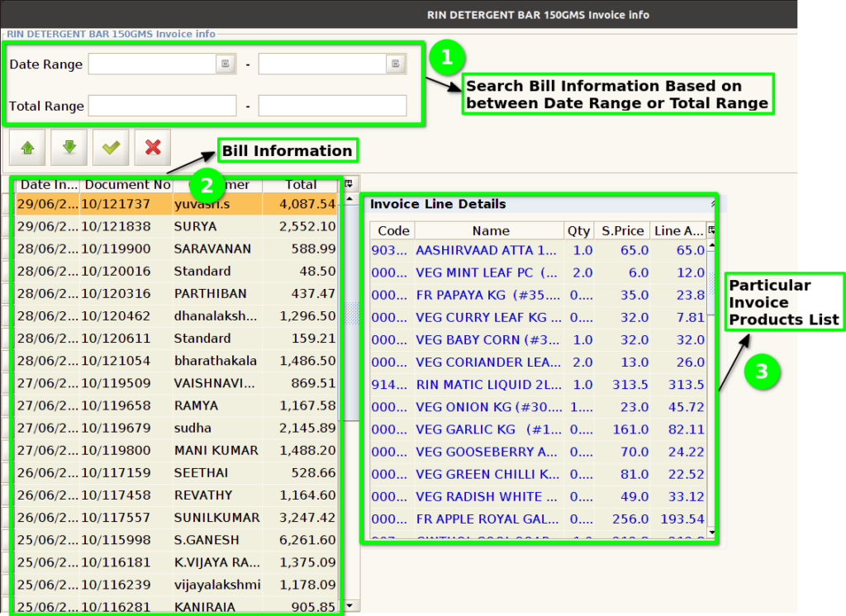This screenshot has width=846, height=616.
Task: Sort bills by Total column header
Action: [x=301, y=184]
